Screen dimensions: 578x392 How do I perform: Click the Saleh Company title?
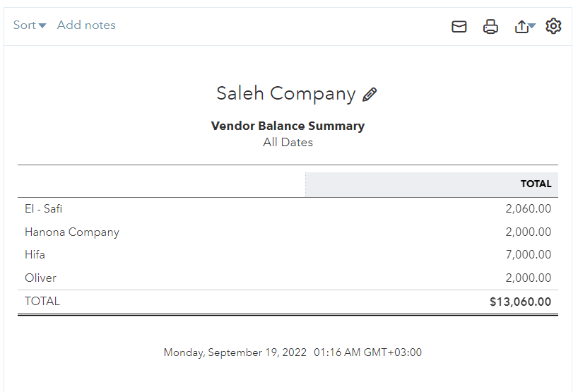(286, 93)
